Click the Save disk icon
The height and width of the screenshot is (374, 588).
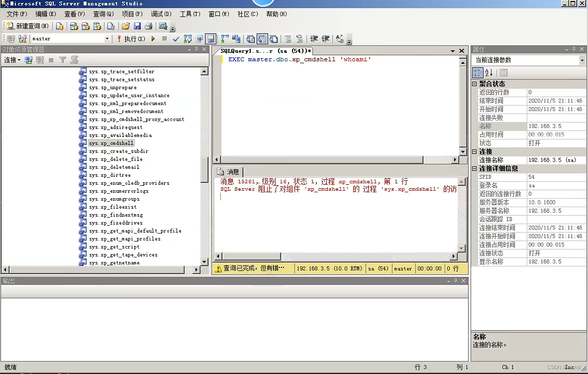point(137,26)
